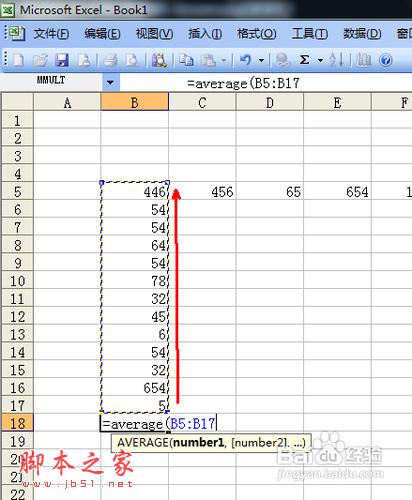Click cell C5 containing 456
Screen dimensions: 412x500
click(203, 192)
